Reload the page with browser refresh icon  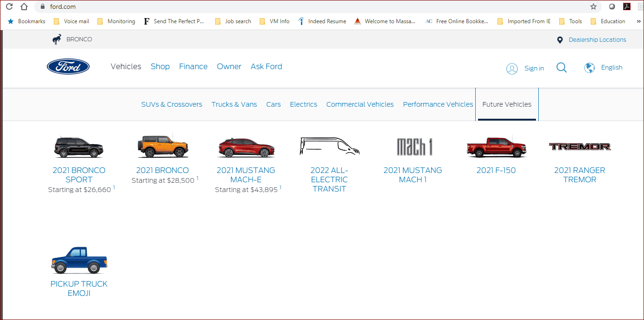pyautogui.click(x=9, y=6)
